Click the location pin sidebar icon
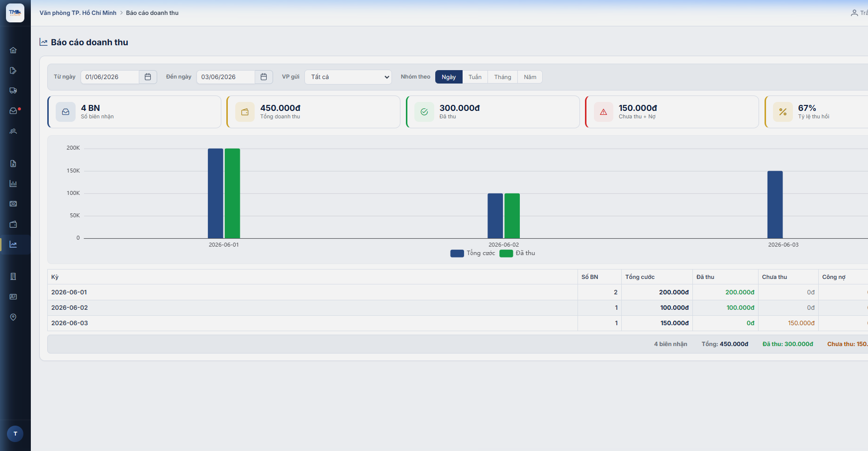Screen dimensions: 868x451 [13, 317]
